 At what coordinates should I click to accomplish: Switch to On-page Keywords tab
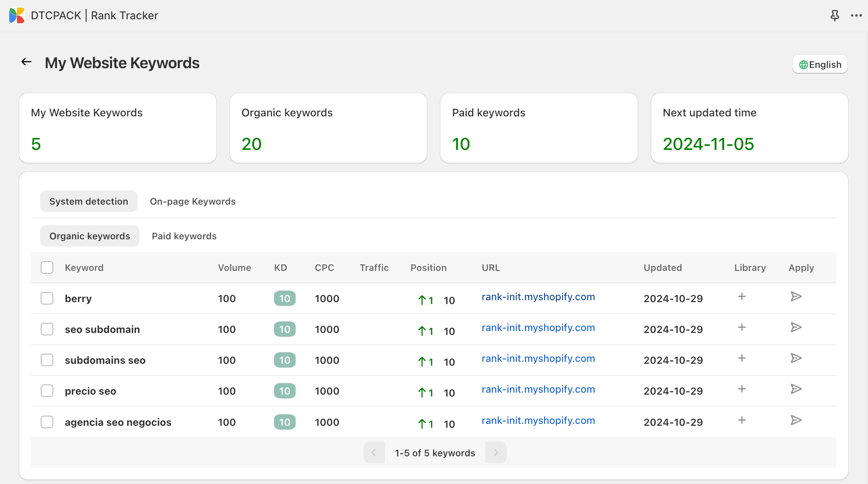pyautogui.click(x=192, y=201)
